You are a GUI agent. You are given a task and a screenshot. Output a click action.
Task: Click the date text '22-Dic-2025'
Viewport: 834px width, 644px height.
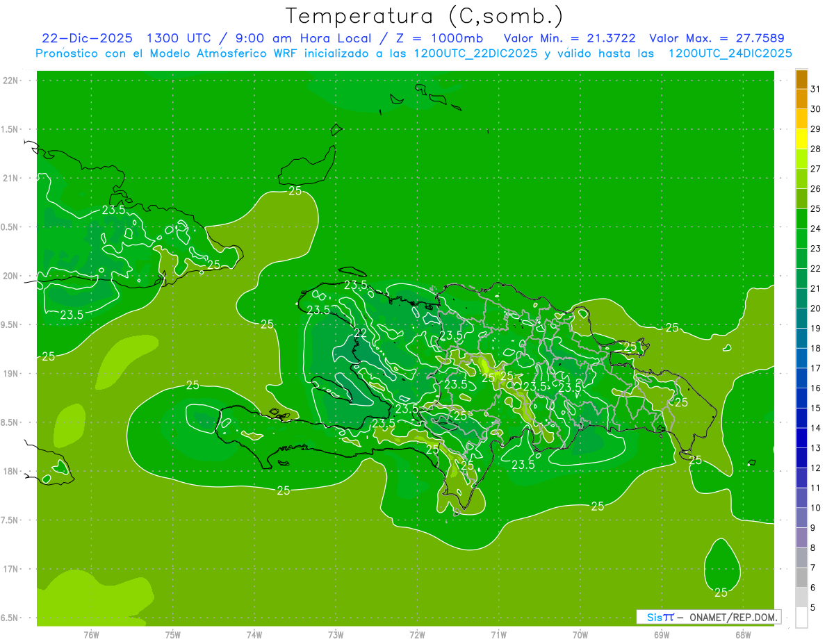[87, 38]
